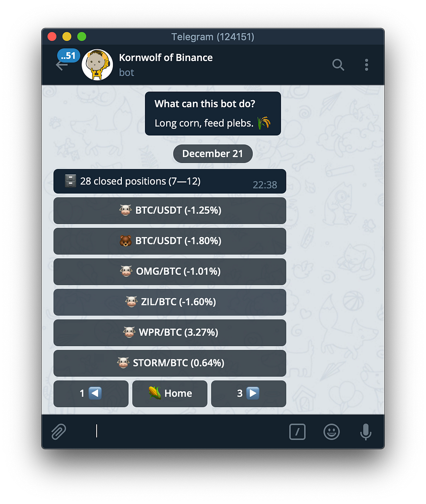This screenshot has width=426, height=504.
Task: Open the three-dot more options menu
Action: point(366,65)
